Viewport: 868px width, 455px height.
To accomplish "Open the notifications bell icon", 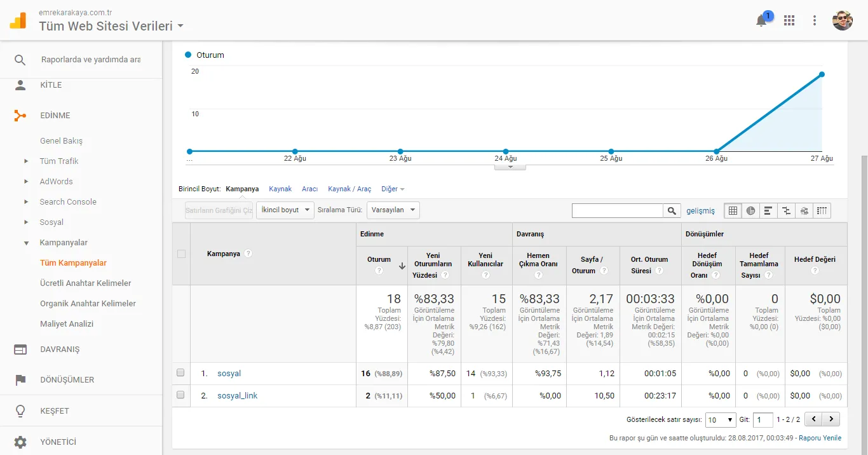I will click(x=762, y=20).
